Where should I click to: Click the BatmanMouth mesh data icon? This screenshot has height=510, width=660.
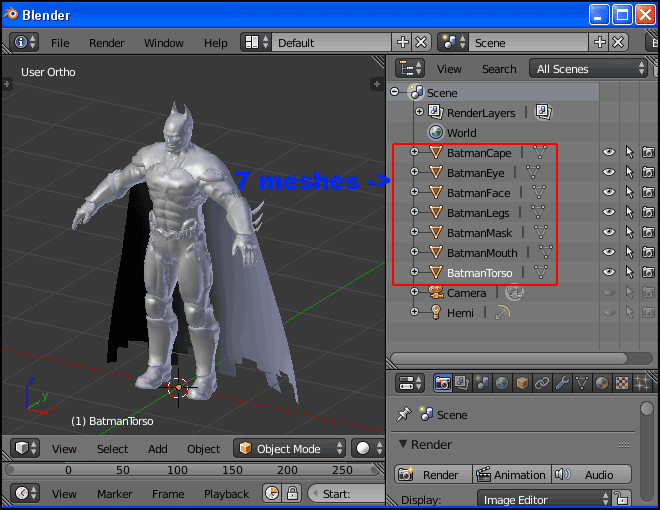[x=546, y=252]
